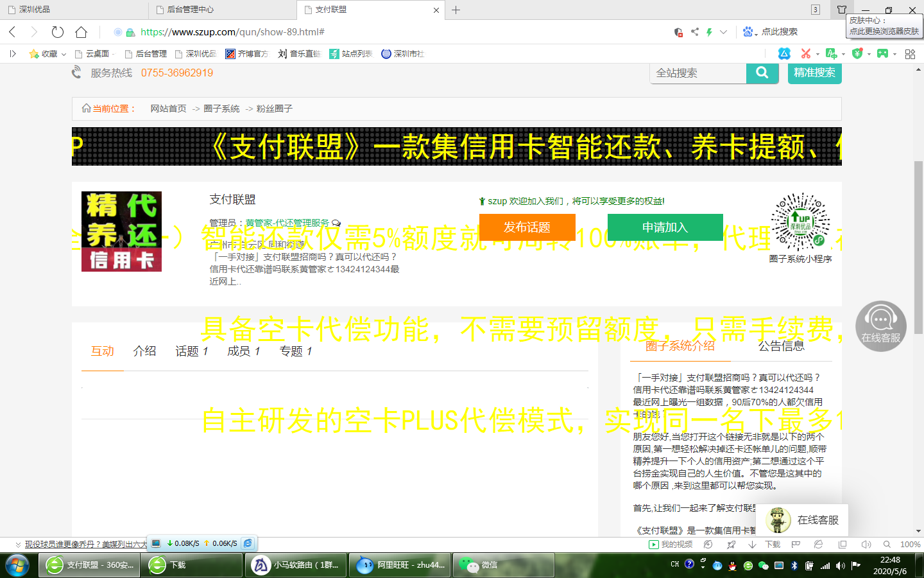
Task: Toggle the browser mute speaker icon
Action: [x=866, y=545]
